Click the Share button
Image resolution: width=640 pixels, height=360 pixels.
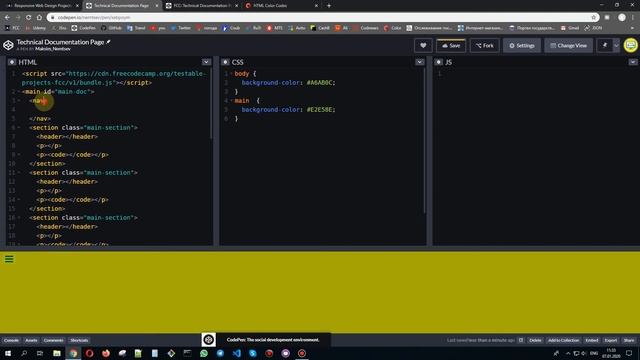[x=629, y=340]
